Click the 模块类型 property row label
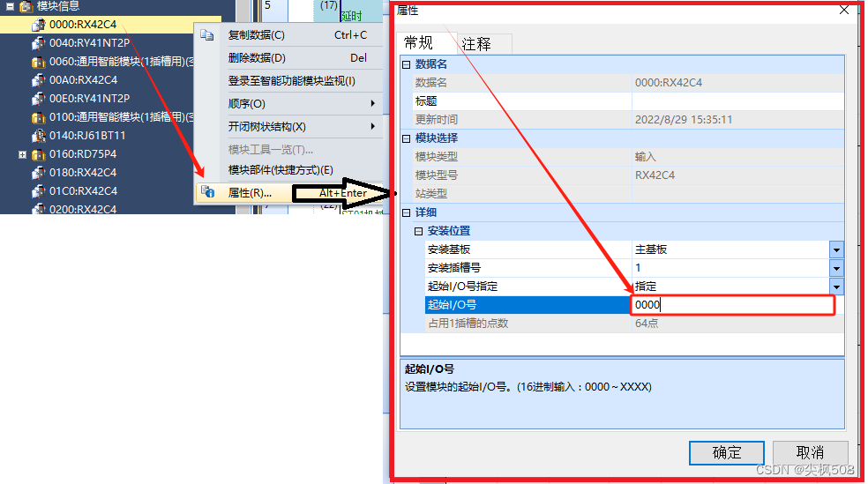868x484 pixels. pyautogui.click(x=437, y=157)
